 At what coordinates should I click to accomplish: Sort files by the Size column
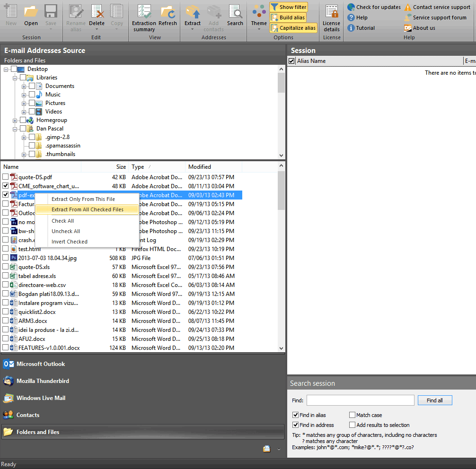[x=105, y=167]
